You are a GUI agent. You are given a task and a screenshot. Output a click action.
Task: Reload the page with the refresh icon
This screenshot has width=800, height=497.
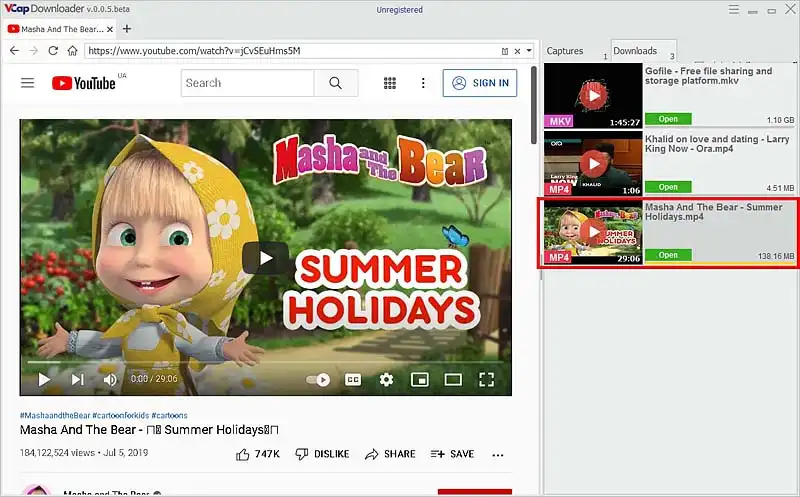pyautogui.click(x=53, y=51)
